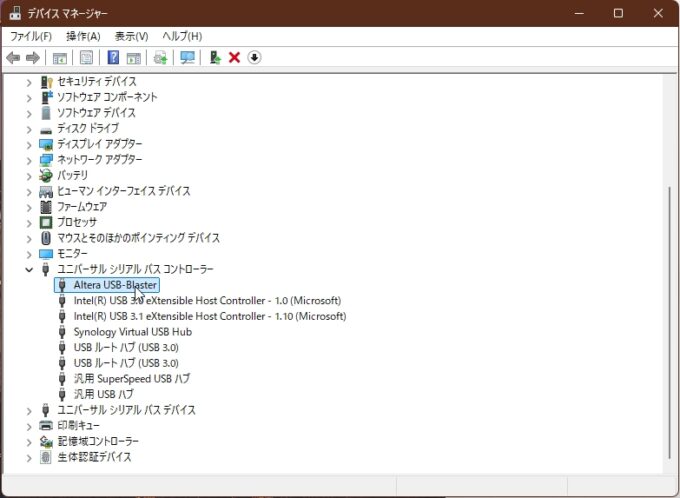Select the 記憶域コントローラー label

(98, 441)
